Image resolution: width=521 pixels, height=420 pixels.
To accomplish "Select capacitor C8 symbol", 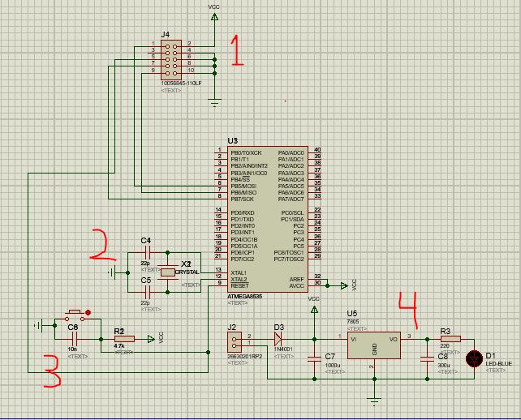I will pyautogui.click(x=428, y=359).
